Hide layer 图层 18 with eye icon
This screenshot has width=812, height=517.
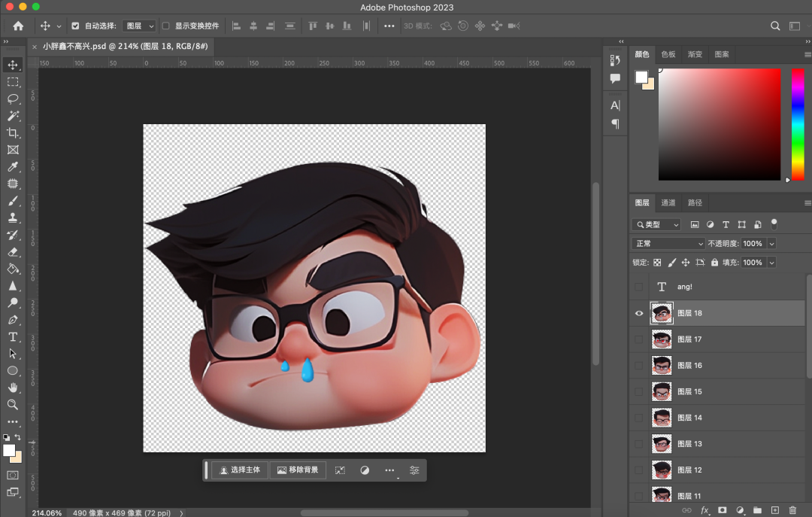pyautogui.click(x=639, y=313)
